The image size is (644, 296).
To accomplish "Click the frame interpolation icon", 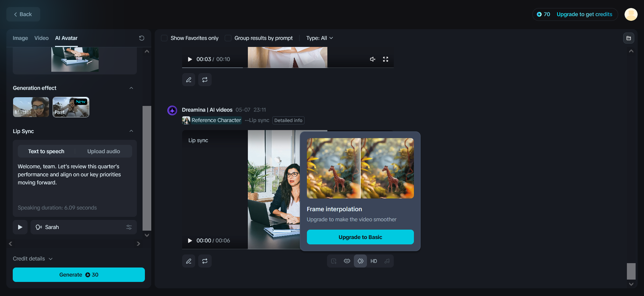I will point(361,261).
